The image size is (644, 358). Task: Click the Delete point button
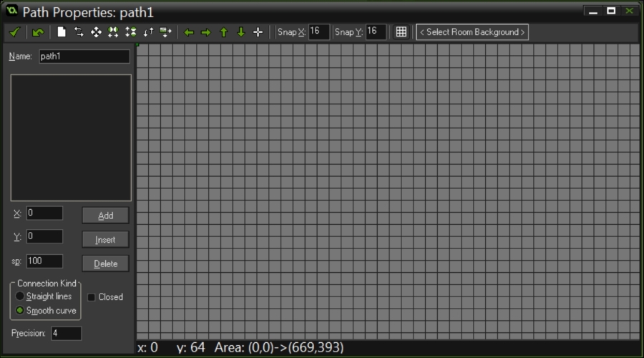point(106,263)
